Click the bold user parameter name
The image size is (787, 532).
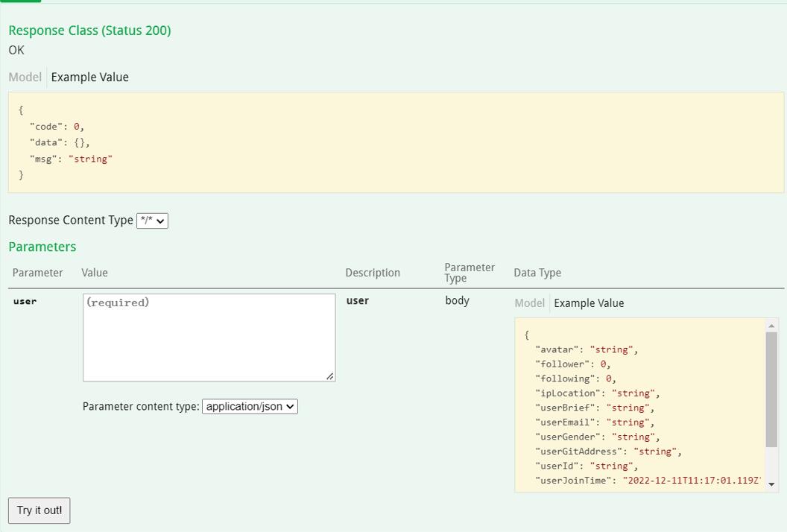tap(25, 301)
